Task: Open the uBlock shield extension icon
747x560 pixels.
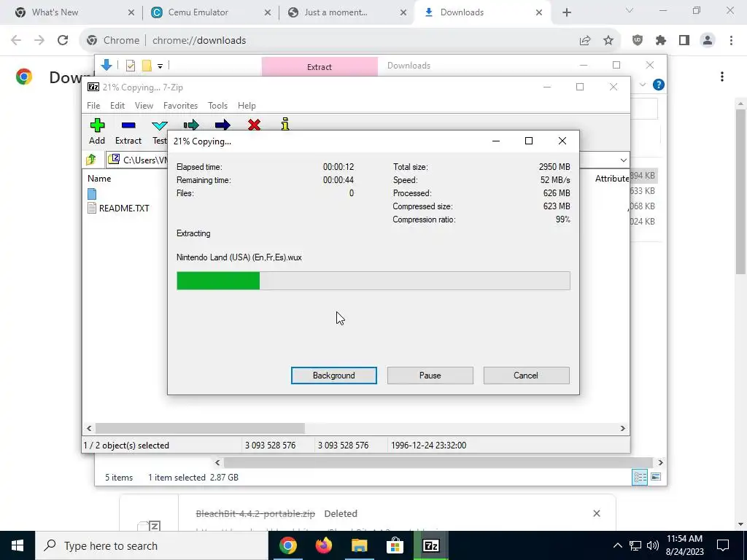Action: pos(638,41)
